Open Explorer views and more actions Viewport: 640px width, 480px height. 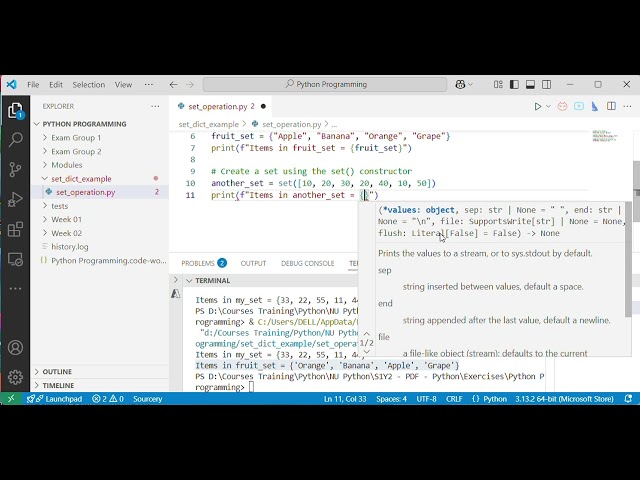coord(155,106)
